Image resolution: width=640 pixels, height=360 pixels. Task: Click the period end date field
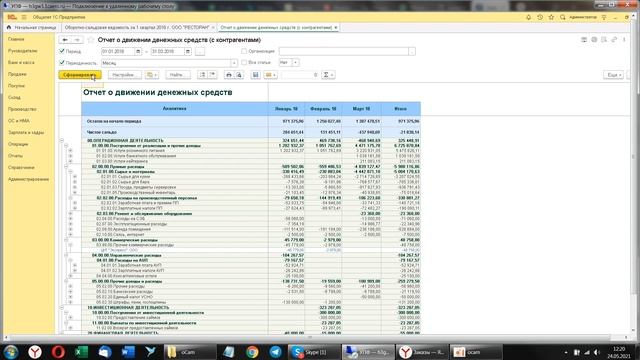(168, 51)
